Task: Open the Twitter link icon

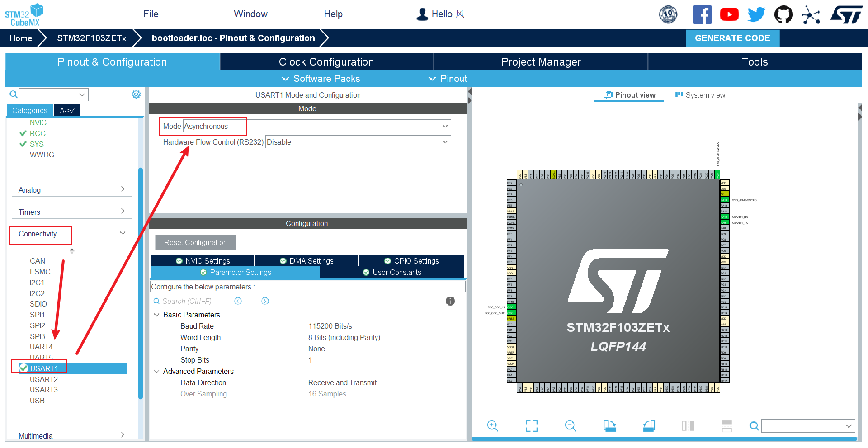Action: pyautogui.click(x=756, y=14)
